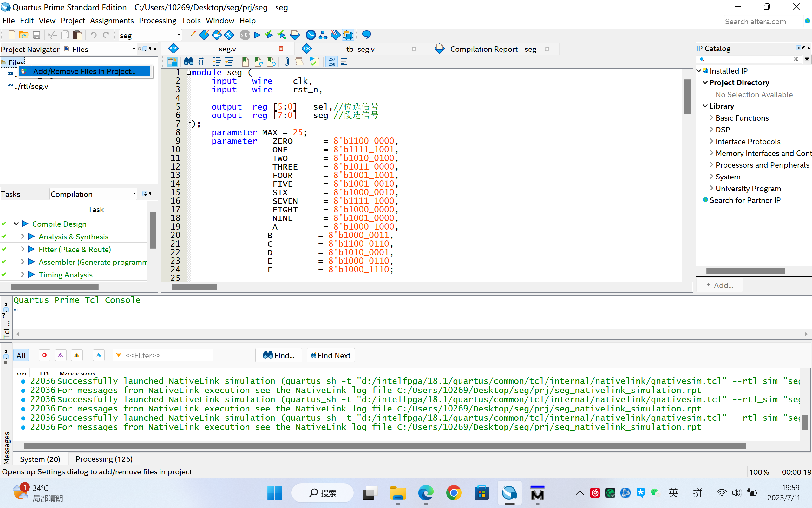Expand Timing Analysis task

coord(23,275)
